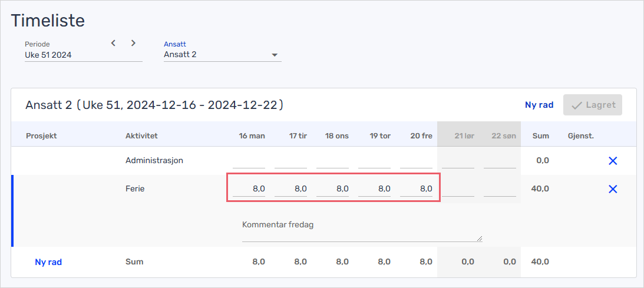
Task: Select Ferie hours field for Wednesday
Action: click(333, 189)
